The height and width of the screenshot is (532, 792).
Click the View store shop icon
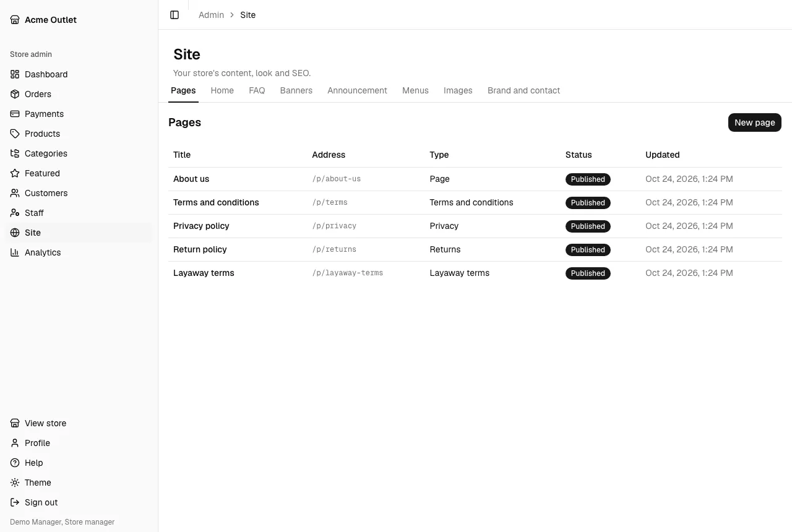(x=15, y=423)
